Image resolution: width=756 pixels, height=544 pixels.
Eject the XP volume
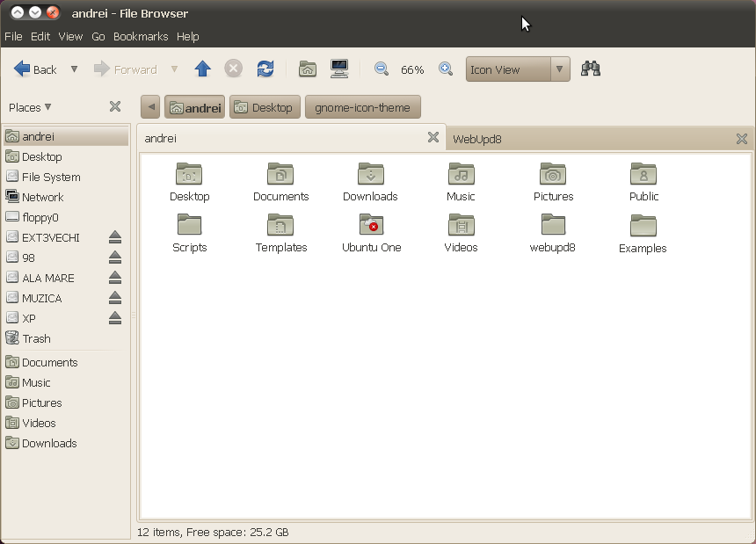point(115,318)
